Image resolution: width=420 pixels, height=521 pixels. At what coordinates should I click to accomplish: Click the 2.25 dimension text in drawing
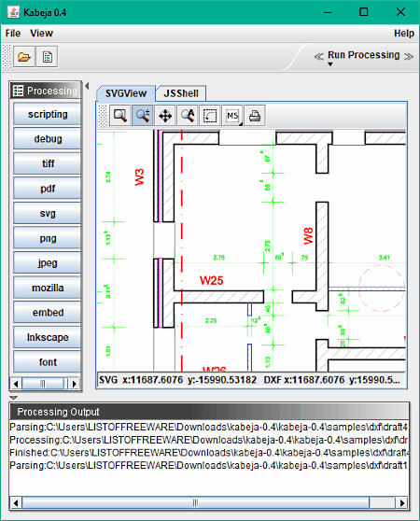(x=211, y=320)
